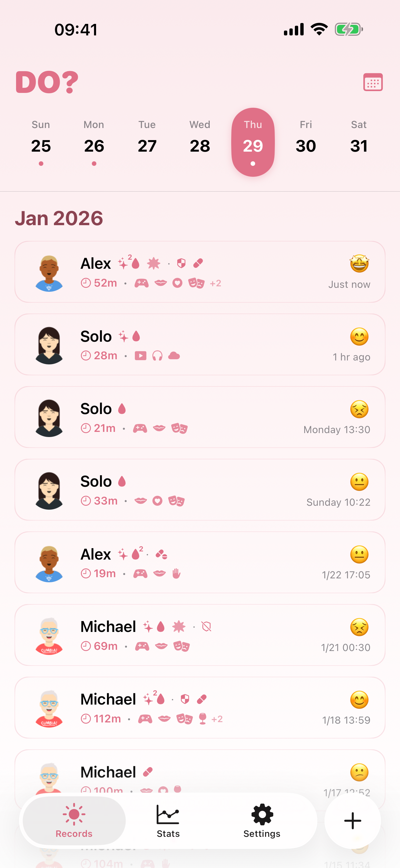Open Michael record dated 1/21 00:30
This screenshot has width=400, height=868.
200,635
